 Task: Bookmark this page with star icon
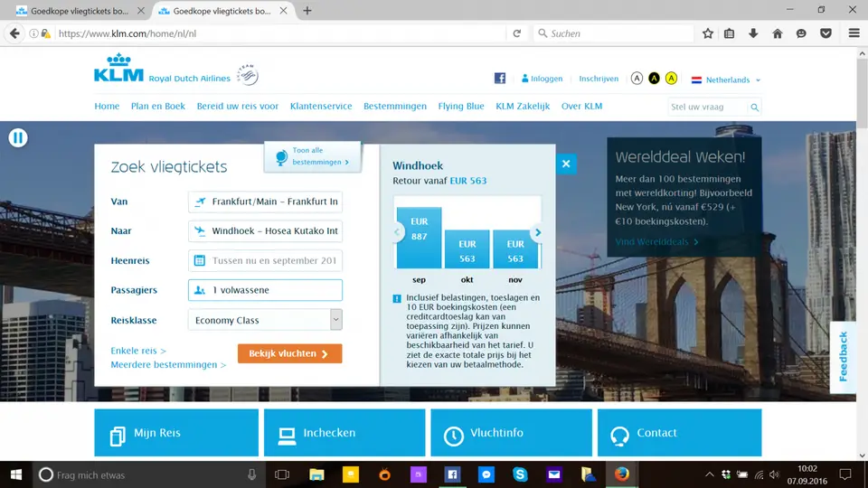tap(707, 33)
